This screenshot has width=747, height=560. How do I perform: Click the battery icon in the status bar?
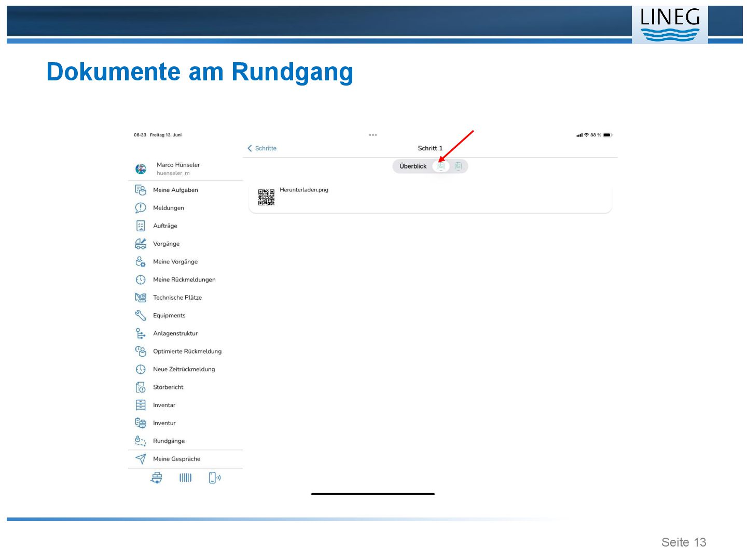coord(607,135)
